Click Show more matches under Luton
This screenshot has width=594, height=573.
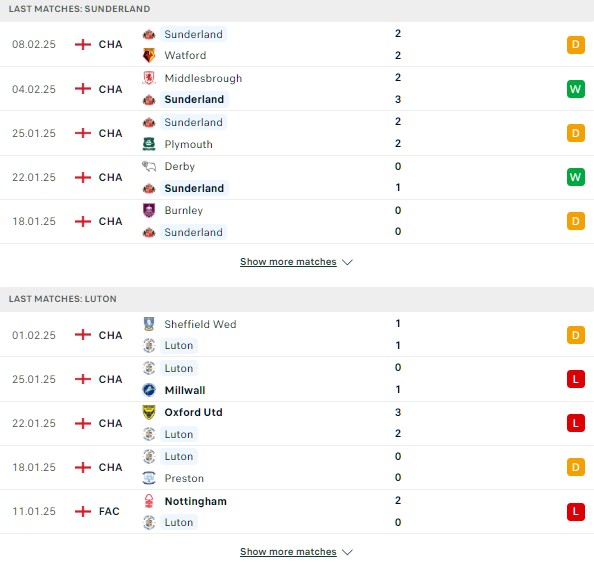coord(288,552)
